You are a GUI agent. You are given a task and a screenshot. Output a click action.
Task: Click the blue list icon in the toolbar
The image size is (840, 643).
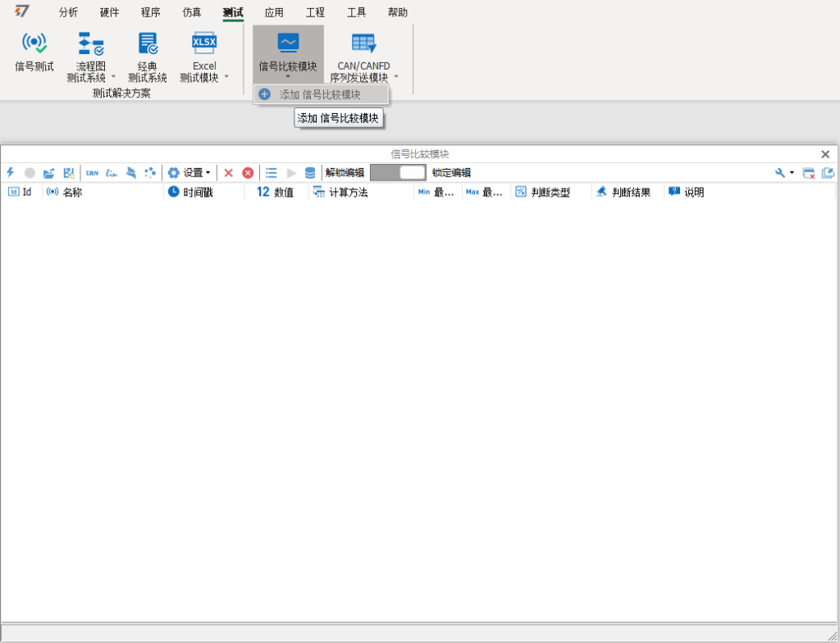point(271,172)
